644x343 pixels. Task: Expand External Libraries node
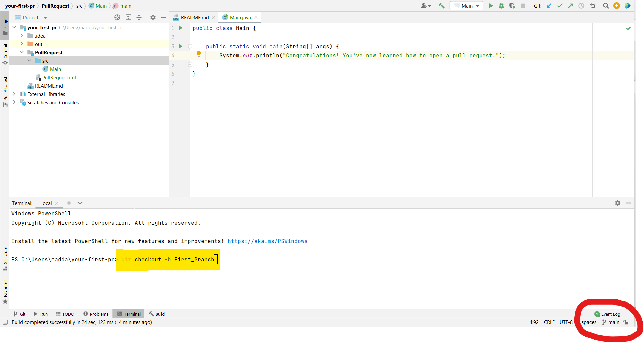14,94
